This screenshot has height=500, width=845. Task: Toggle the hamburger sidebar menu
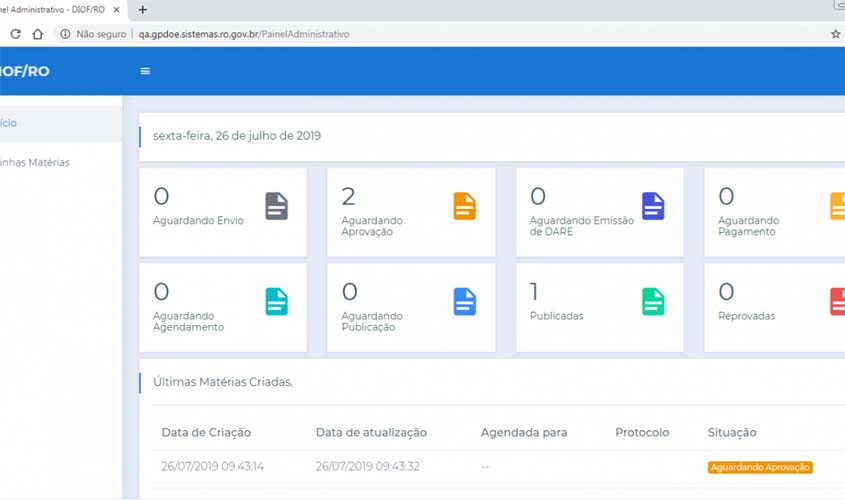(x=145, y=71)
